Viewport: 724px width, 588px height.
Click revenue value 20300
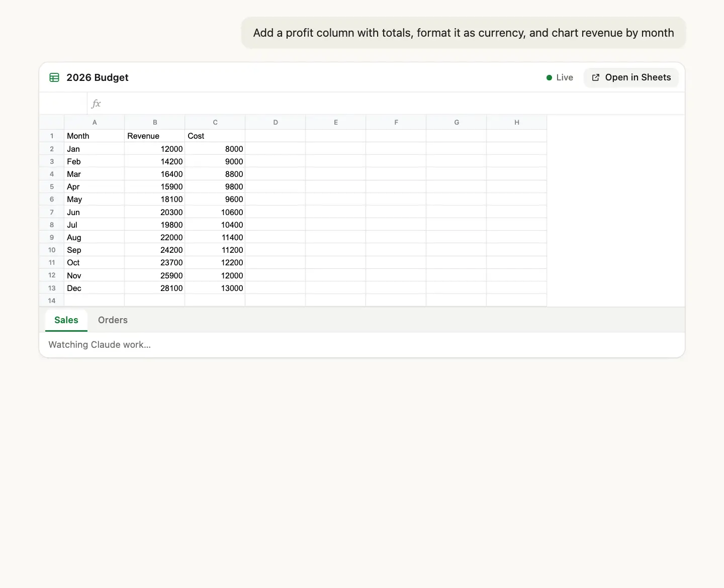155,212
